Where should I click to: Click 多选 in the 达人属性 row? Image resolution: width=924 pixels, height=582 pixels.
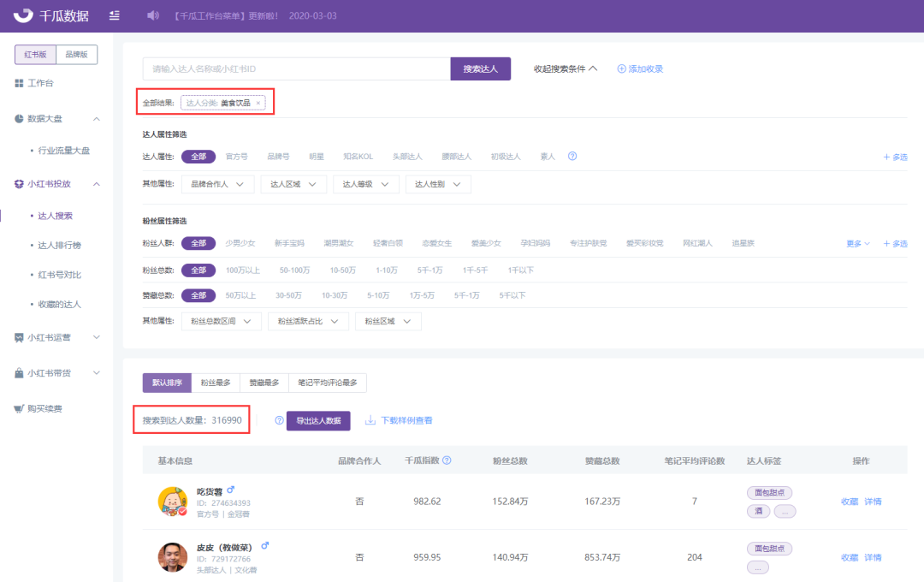[895, 157]
